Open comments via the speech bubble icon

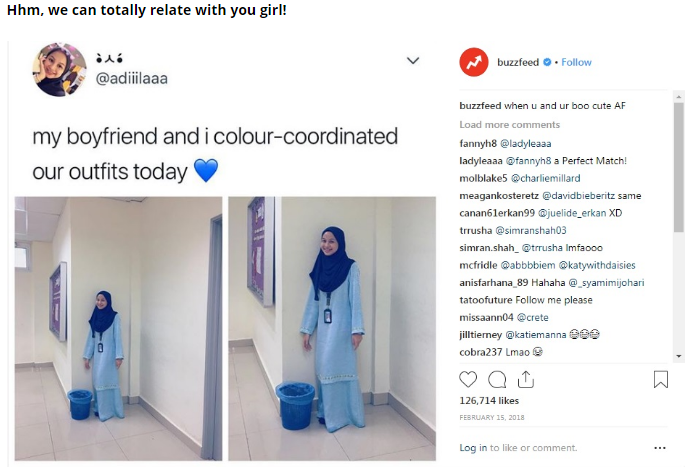pyautogui.click(x=497, y=379)
